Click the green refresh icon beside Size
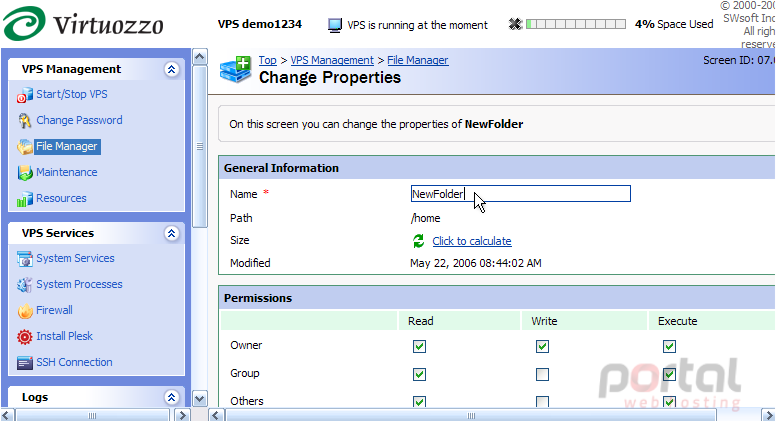Viewport: 776px width, 422px height. point(419,241)
